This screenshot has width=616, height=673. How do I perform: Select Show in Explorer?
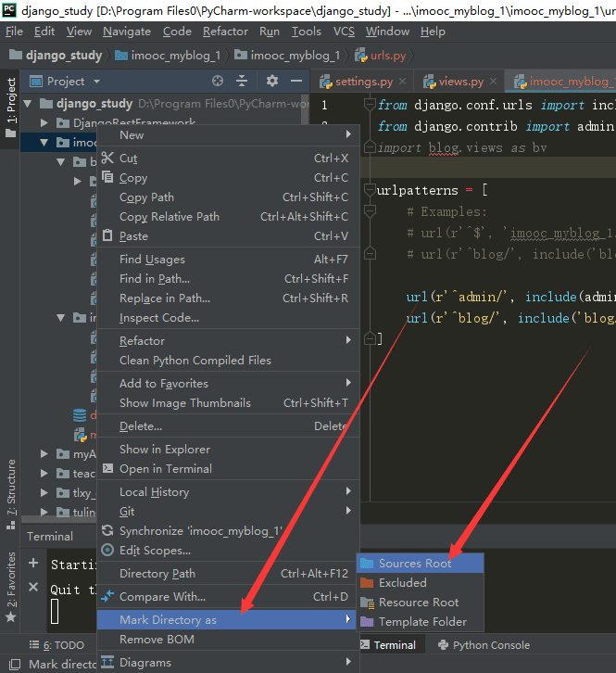228,449
